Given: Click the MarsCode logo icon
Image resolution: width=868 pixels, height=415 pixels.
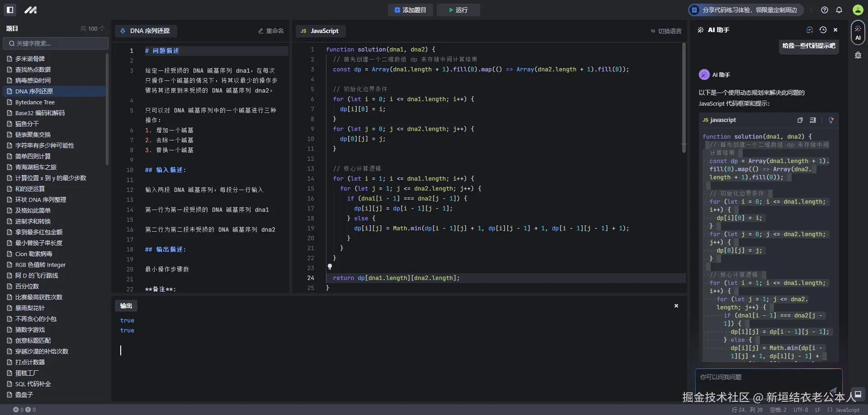Looking at the screenshot, I should 30,9.
